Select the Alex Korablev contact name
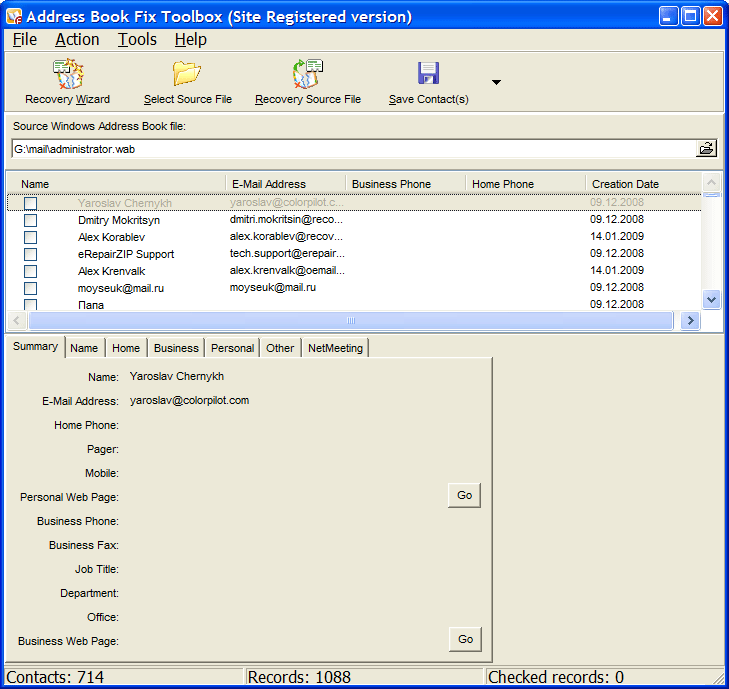 pos(112,237)
